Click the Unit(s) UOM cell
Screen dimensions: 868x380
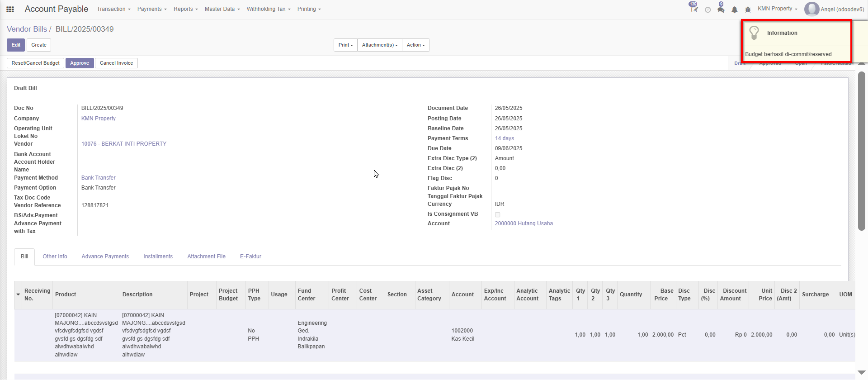(x=847, y=335)
